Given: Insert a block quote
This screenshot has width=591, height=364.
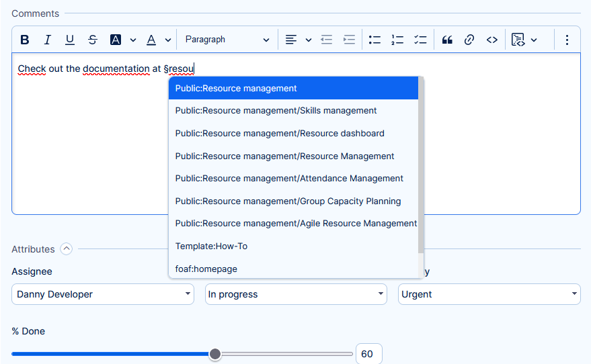Looking at the screenshot, I should coord(447,40).
